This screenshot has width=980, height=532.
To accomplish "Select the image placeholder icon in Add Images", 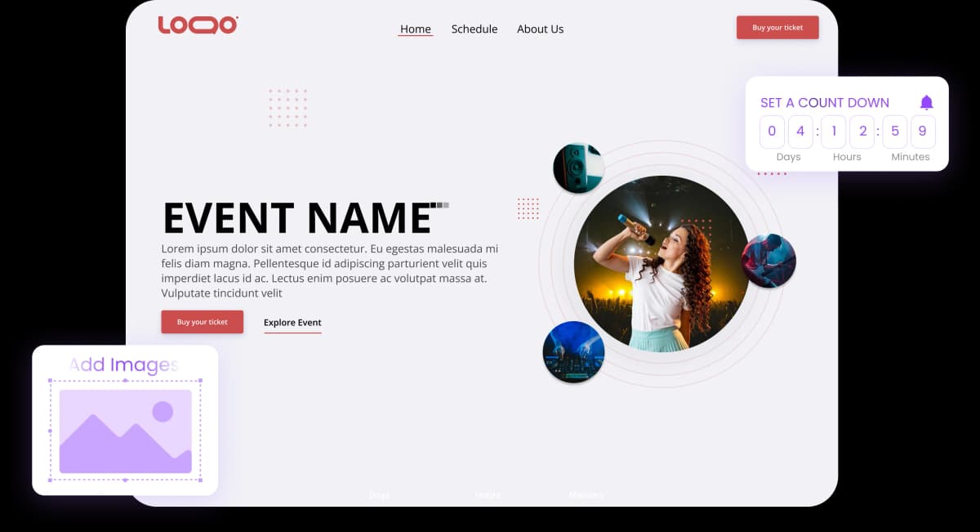I will 125,431.
